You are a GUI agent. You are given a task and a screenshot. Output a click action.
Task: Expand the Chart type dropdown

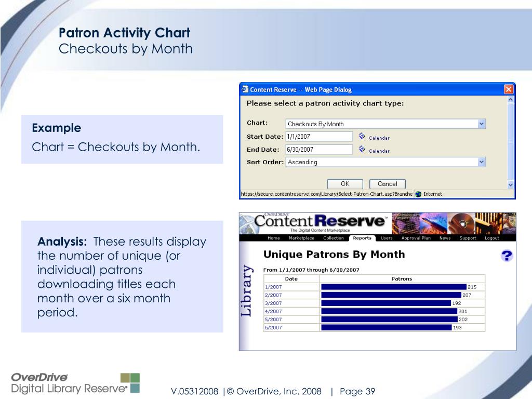click(482, 124)
